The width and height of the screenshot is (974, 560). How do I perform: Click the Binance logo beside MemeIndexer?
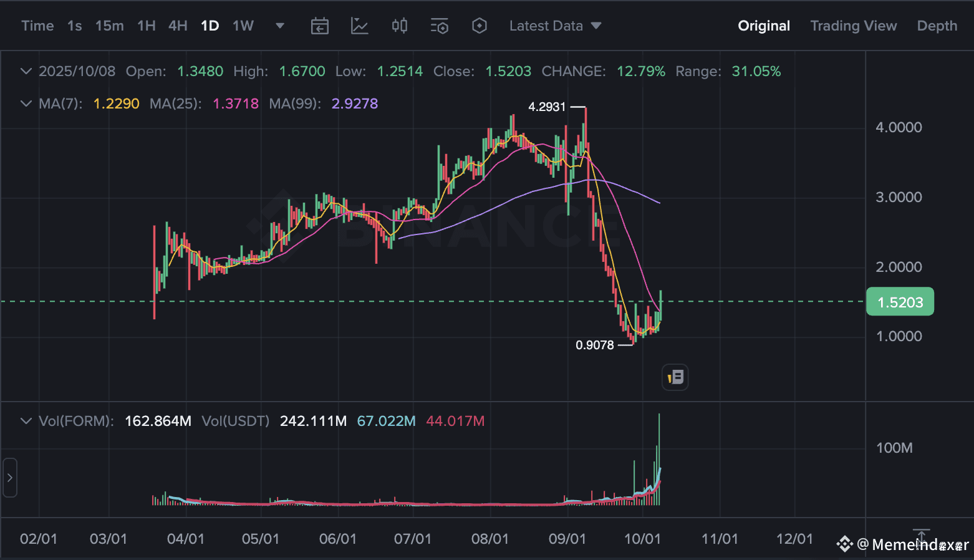(844, 544)
